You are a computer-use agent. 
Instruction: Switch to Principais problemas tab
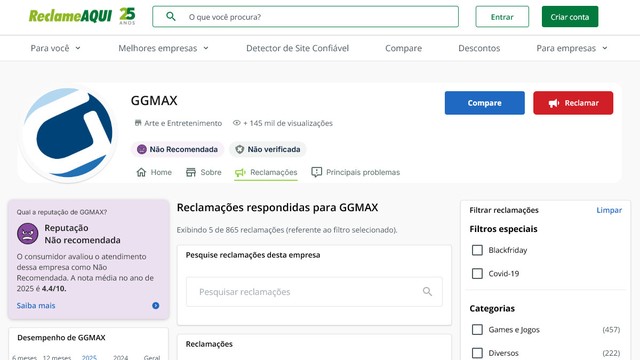tap(356, 172)
